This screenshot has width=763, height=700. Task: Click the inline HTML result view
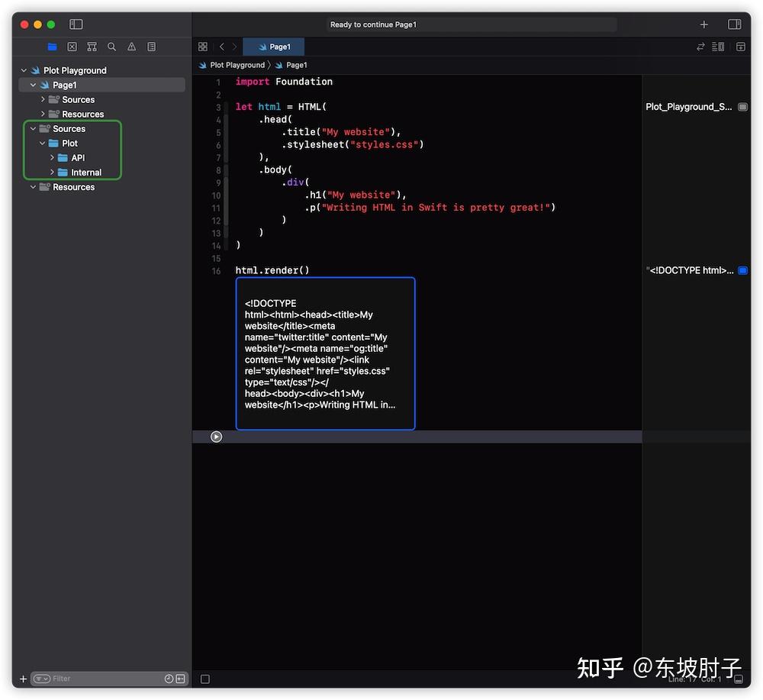point(325,354)
